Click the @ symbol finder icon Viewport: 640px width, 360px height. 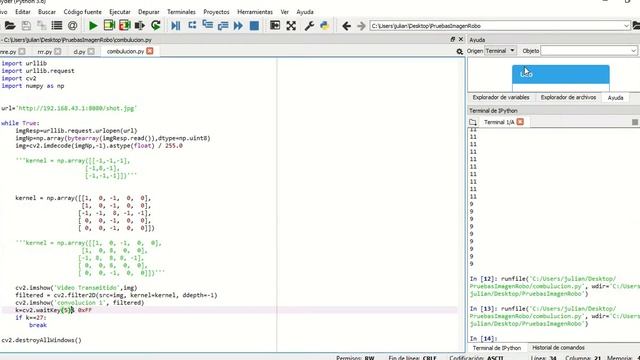pyautogui.click(x=73, y=26)
